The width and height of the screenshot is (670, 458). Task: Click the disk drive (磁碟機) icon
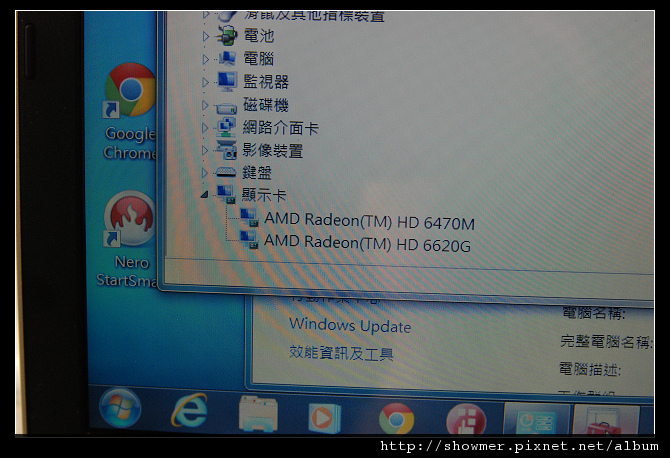226,107
